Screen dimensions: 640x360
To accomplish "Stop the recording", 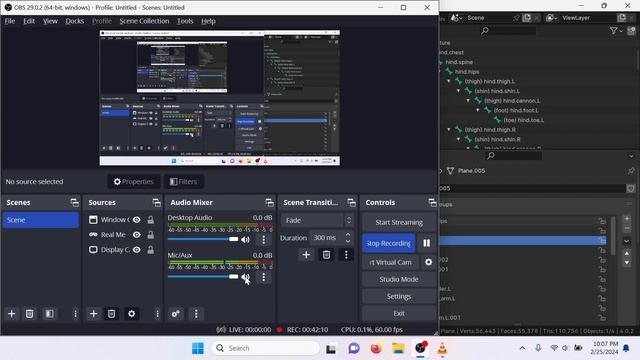I will pyautogui.click(x=388, y=243).
